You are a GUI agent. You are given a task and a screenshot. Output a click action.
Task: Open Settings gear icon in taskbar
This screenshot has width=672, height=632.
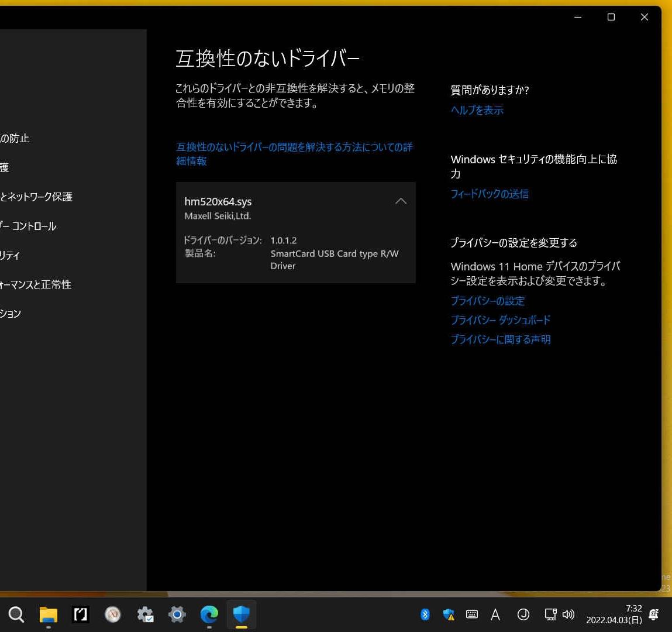[177, 614]
